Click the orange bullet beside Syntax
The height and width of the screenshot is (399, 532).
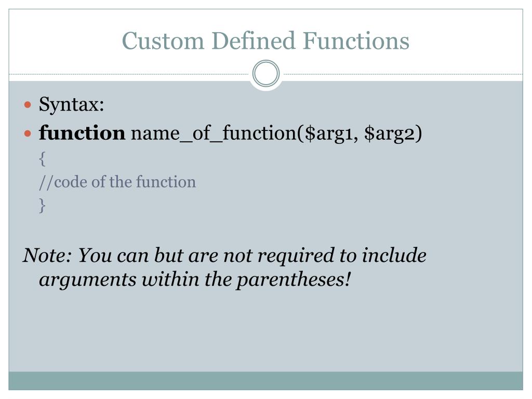[x=28, y=104]
